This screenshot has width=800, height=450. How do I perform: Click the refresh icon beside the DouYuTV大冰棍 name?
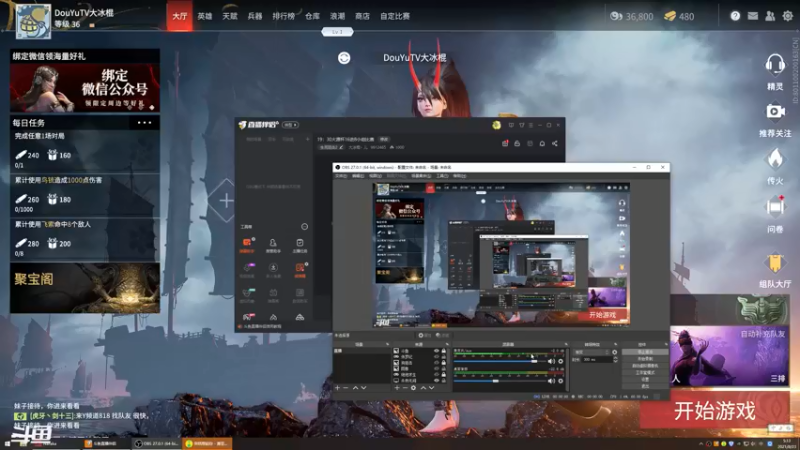coord(344,58)
